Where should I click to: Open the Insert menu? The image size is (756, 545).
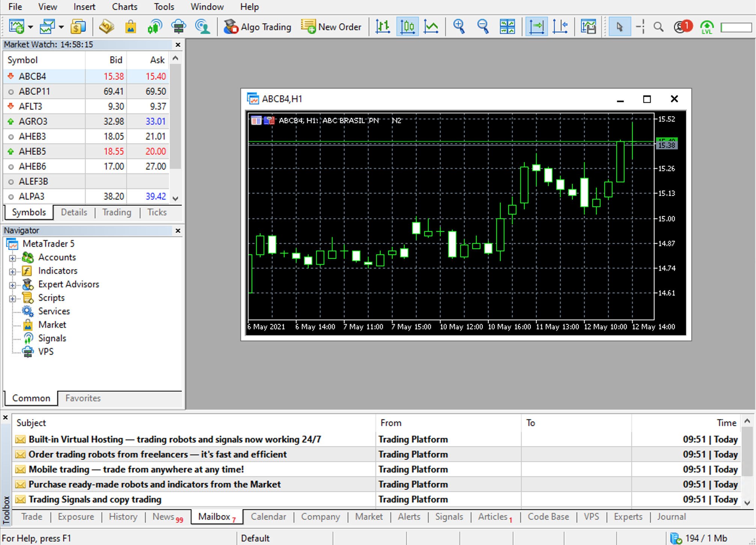pos(84,7)
